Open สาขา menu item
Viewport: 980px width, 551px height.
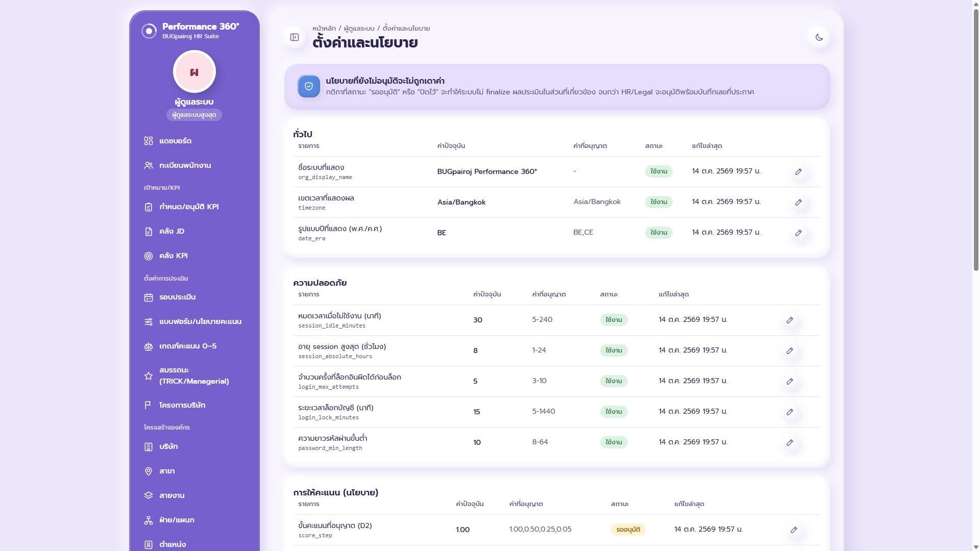[194, 471]
